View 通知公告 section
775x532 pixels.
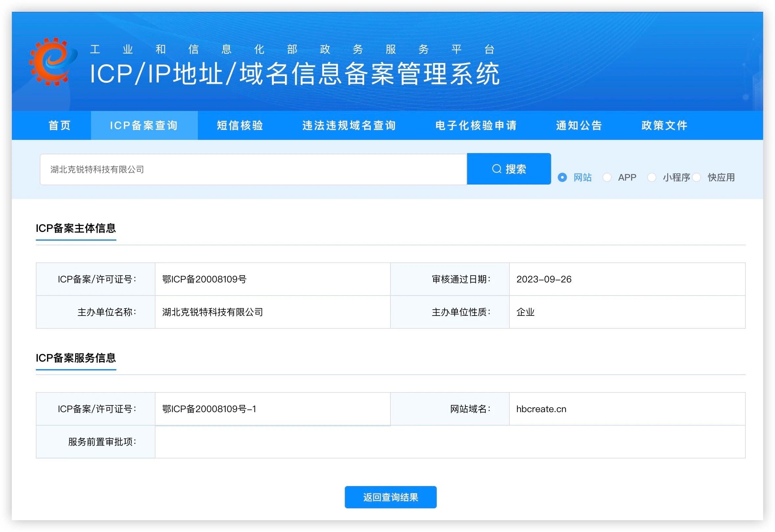(x=579, y=126)
